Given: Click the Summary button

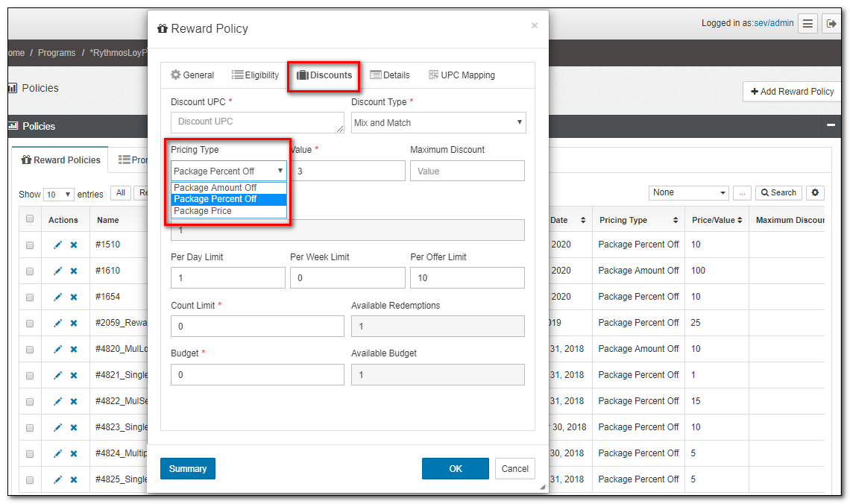Looking at the screenshot, I should pos(188,469).
